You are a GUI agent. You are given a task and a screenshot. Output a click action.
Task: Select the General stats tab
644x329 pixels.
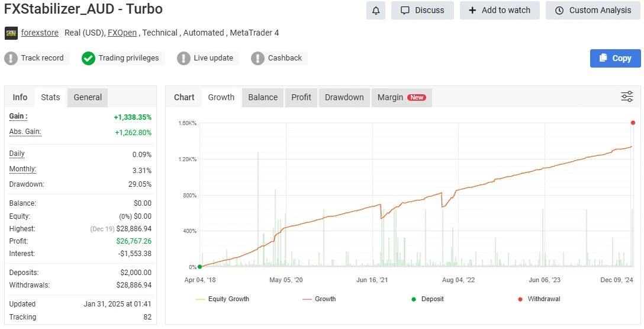pyautogui.click(x=88, y=97)
